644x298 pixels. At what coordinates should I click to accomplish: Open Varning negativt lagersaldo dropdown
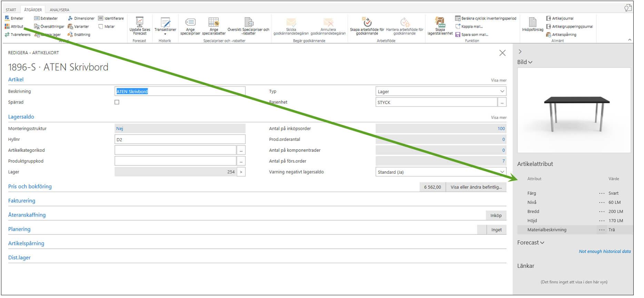pyautogui.click(x=502, y=172)
